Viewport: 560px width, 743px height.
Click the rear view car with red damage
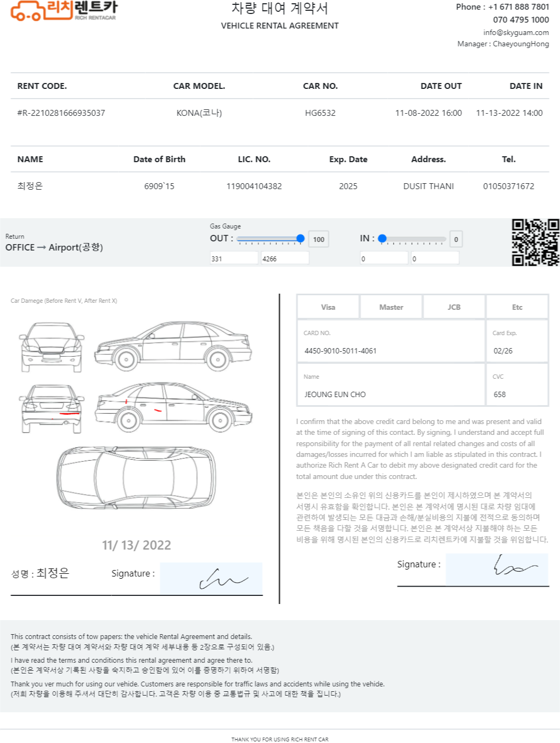(52, 409)
